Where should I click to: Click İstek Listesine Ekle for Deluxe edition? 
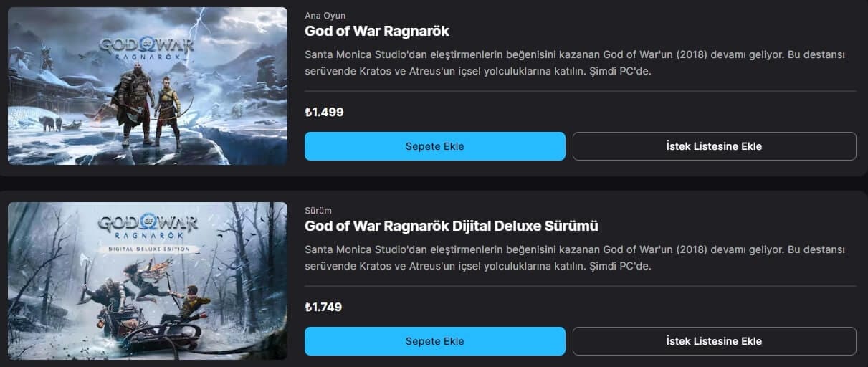click(x=714, y=341)
